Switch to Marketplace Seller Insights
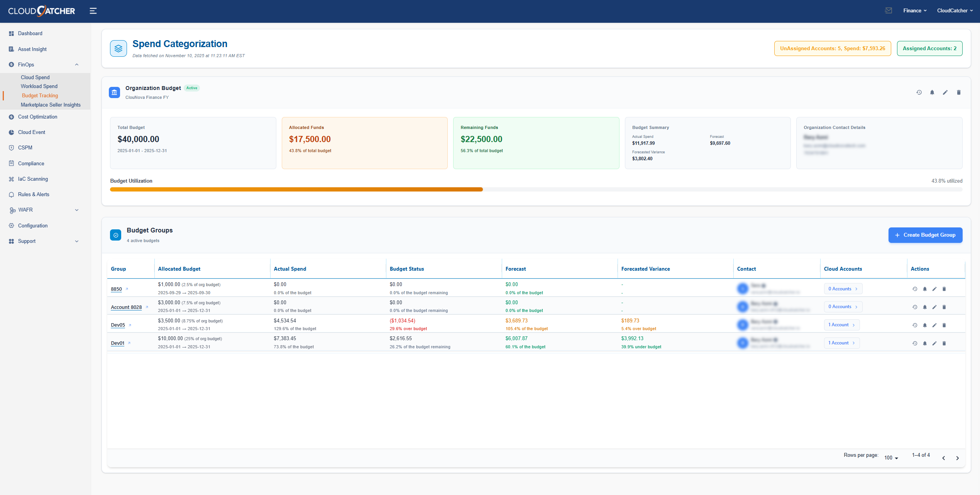The width and height of the screenshot is (980, 495). pyautogui.click(x=51, y=105)
